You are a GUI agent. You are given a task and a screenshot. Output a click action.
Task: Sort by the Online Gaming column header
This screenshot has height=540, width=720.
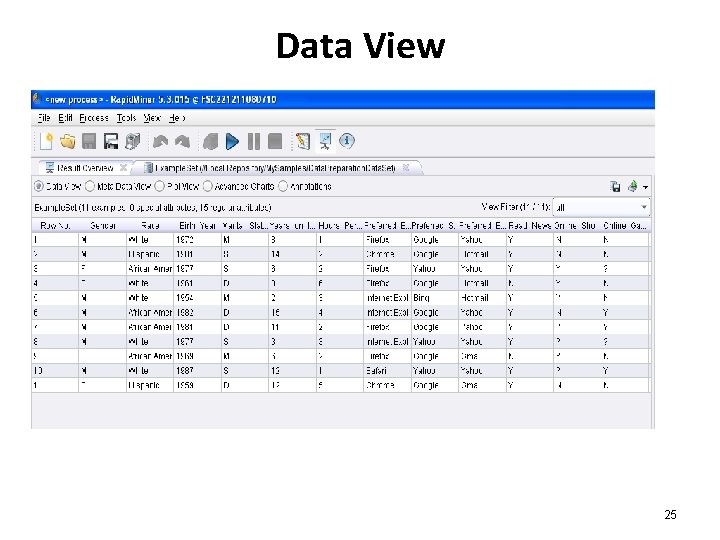[625, 225]
